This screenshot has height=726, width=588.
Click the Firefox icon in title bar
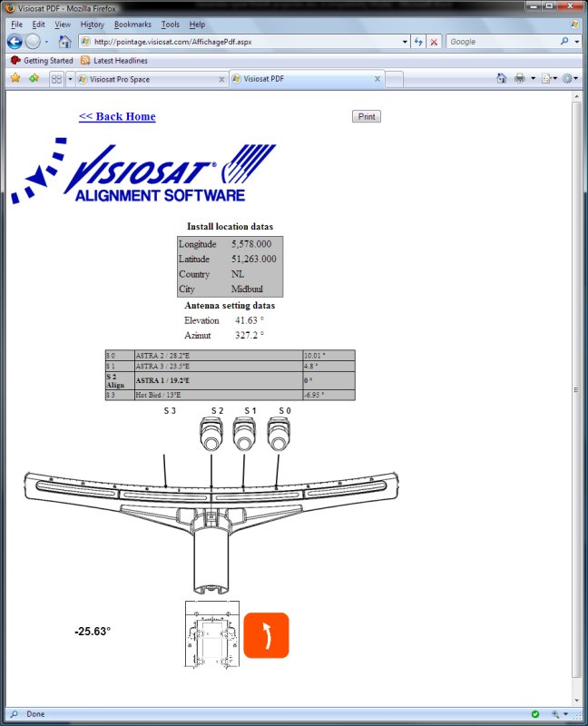click(x=9, y=8)
